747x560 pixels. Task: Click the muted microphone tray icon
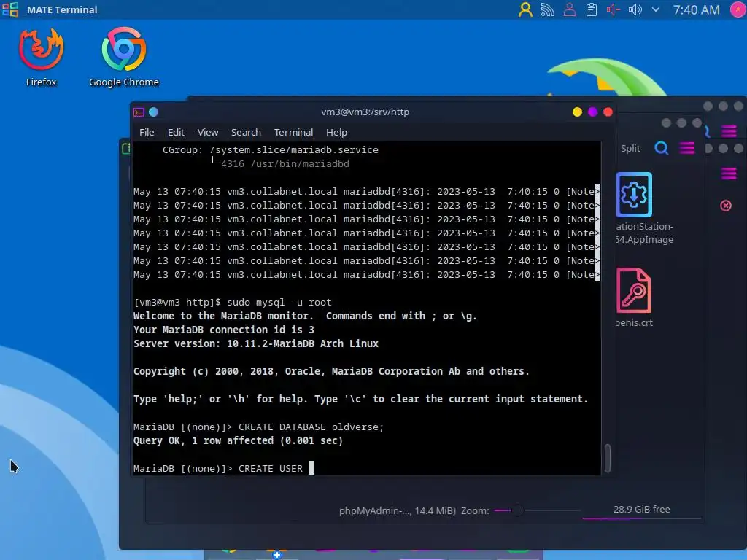coord(613,9)
